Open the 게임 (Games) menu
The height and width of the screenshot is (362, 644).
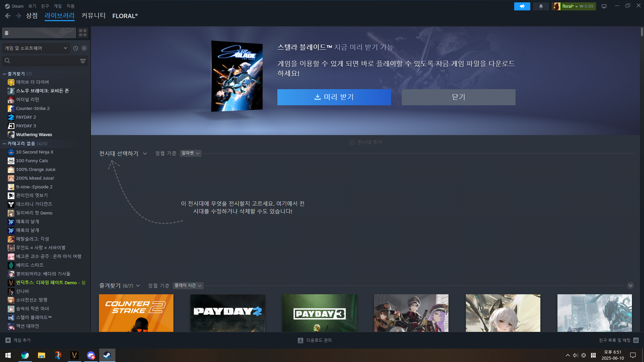[58, 6]
